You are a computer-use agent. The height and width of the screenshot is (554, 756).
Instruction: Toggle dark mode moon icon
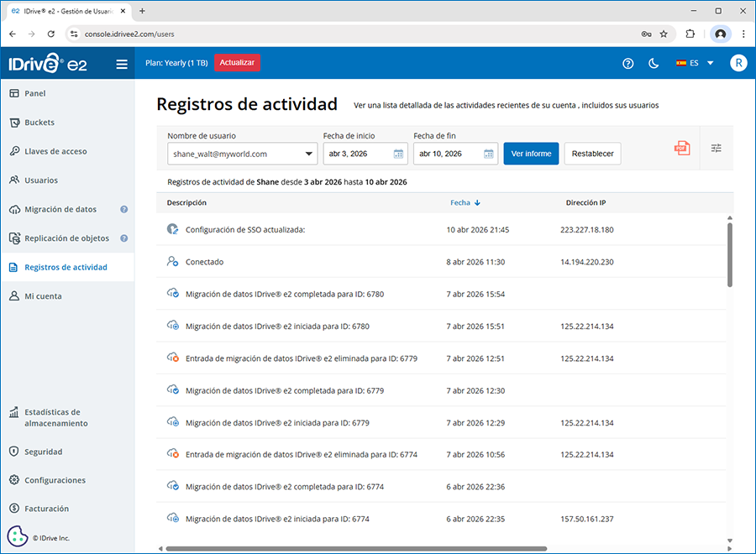coord(654,64)
